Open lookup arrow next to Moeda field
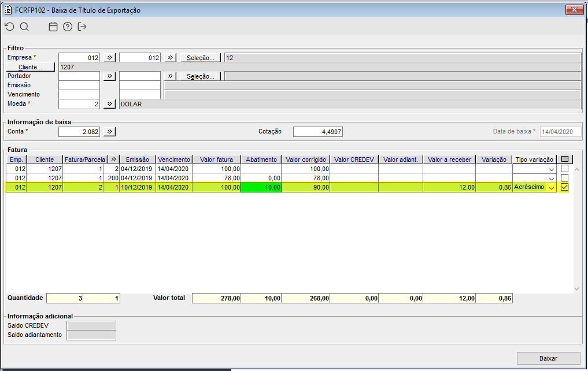 (x=109, y=104)
